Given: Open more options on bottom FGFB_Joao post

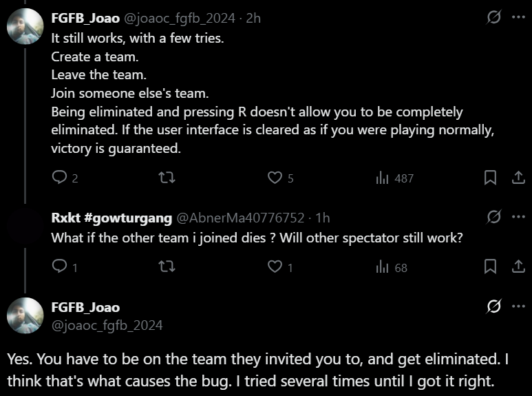Looking at the screenshot, I should click(x=518, y=306).
